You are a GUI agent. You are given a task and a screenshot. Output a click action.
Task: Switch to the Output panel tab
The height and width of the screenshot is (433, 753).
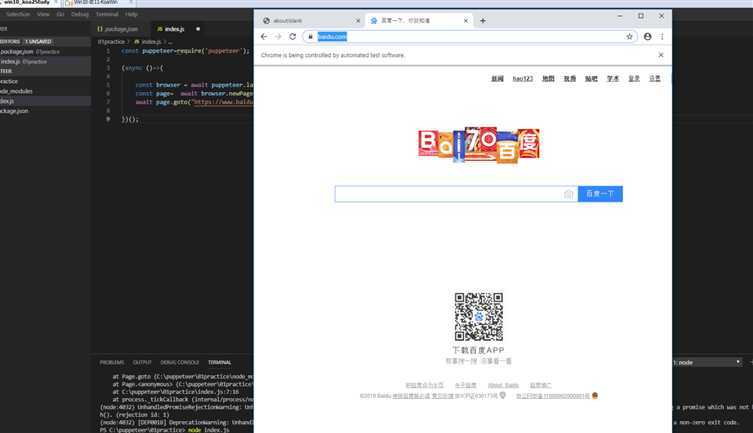(142, 362)
